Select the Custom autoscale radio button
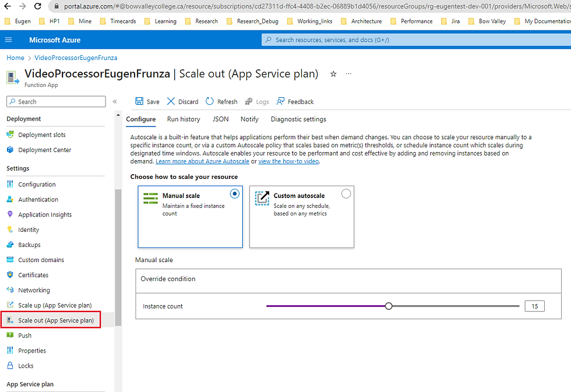Screen dimensions: 571x392 (346, 193)
